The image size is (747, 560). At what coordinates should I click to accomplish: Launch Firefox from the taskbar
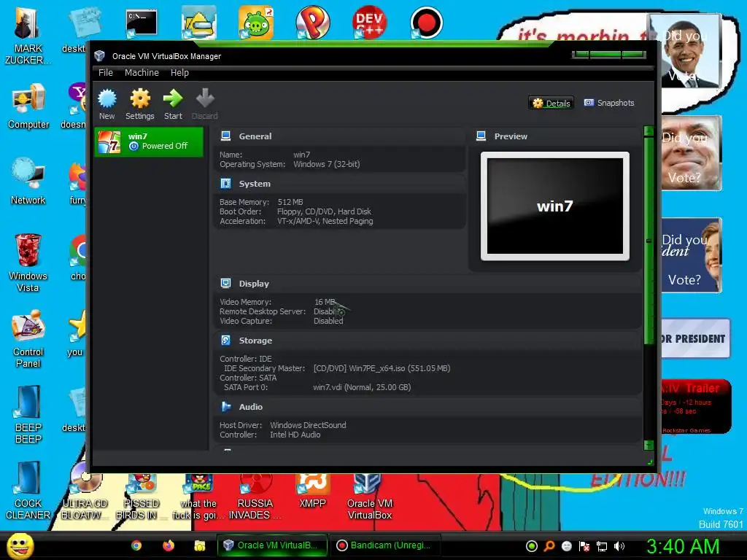point(169,545)
